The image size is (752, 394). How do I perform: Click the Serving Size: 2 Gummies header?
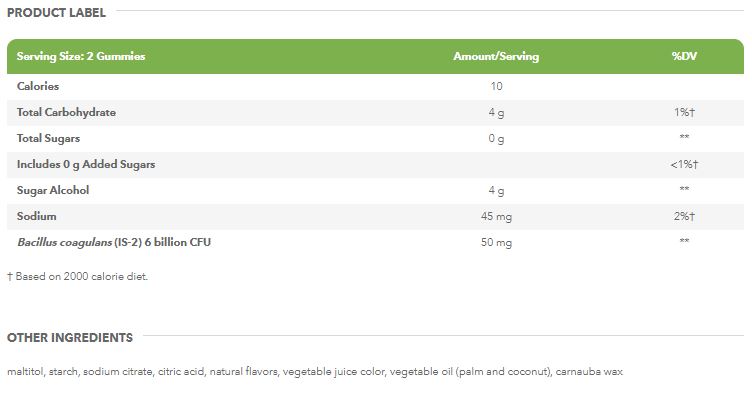point(81,56)
